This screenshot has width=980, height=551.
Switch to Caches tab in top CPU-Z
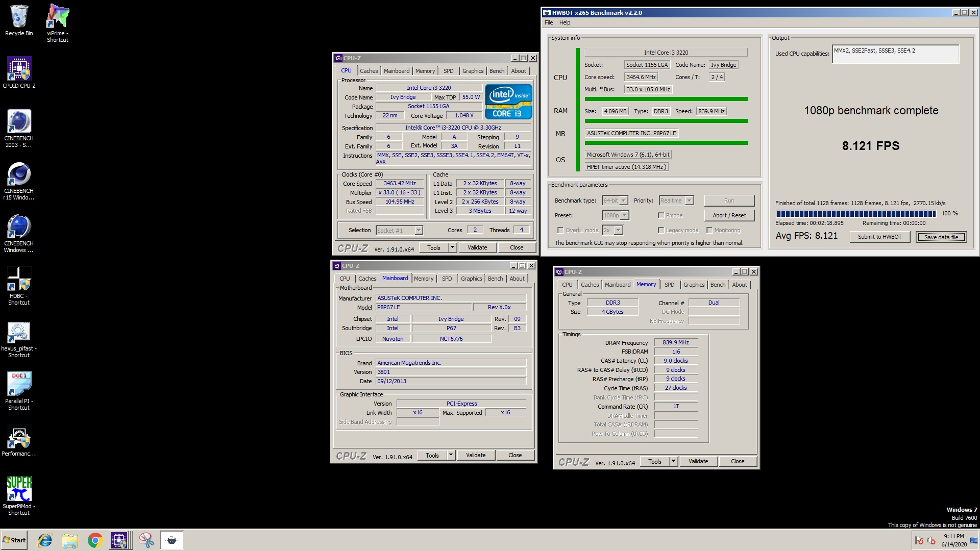point(369,71)
